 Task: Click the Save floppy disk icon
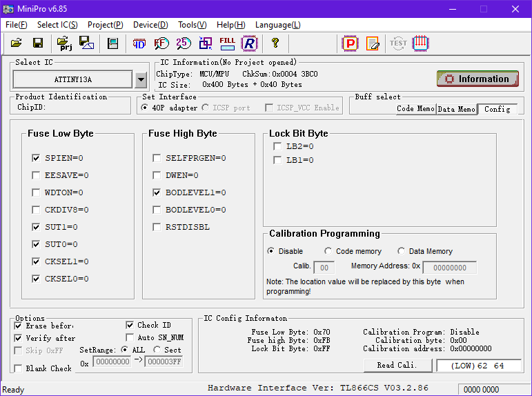coord(38,43)
